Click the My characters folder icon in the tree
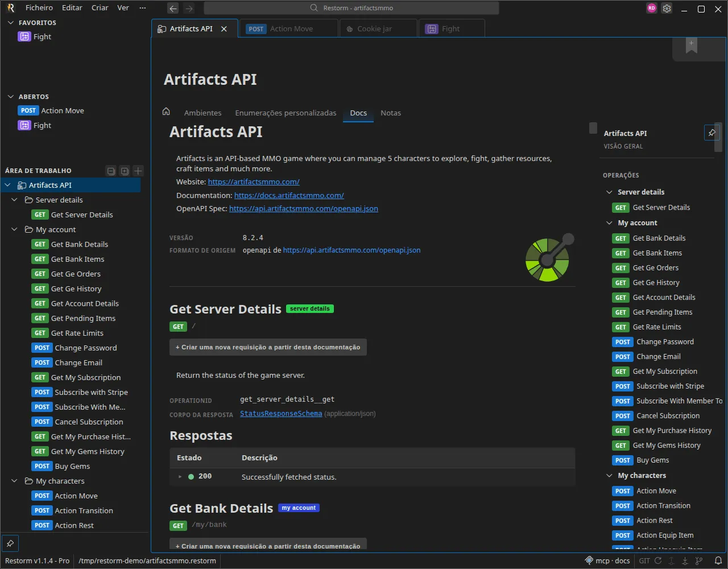 coord(28,481)
